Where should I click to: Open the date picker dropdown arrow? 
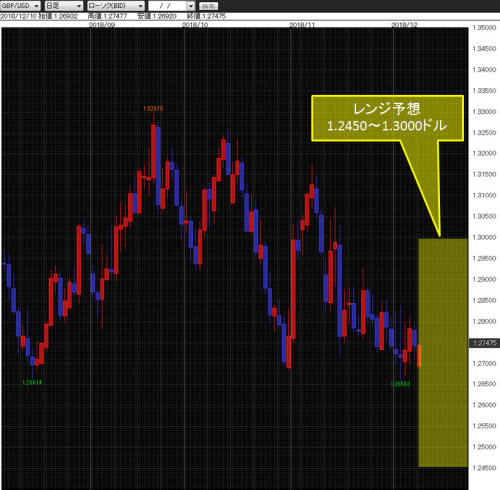pos(191,6)
